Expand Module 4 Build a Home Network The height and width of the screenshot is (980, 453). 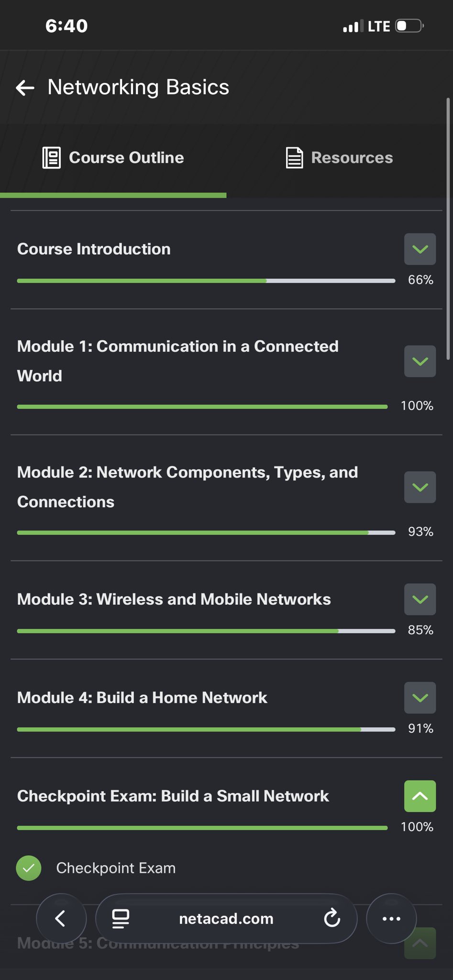[x=420, y=698]
